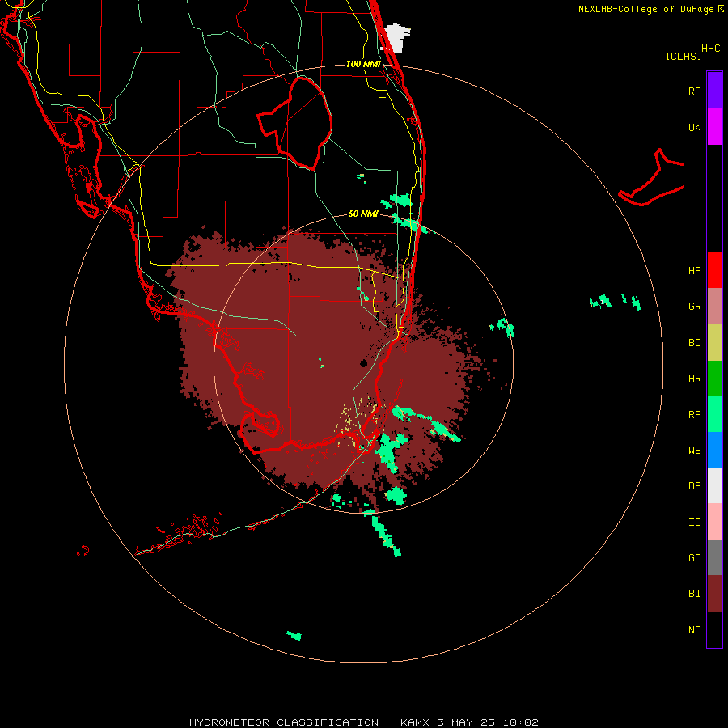728x728 pixels.
Task: Click the RF purple legend swatch
Action: point(714,91)
